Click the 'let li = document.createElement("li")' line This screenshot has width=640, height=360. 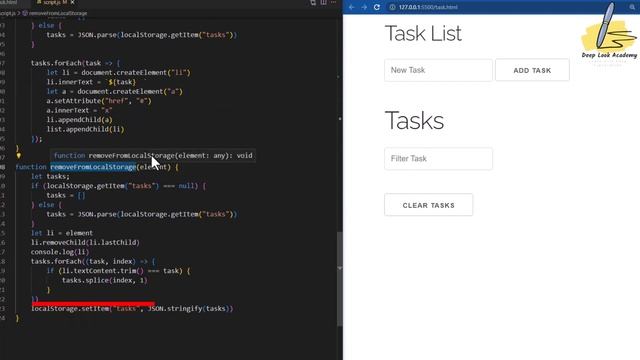pyautogui.click(x=118, y=73)
